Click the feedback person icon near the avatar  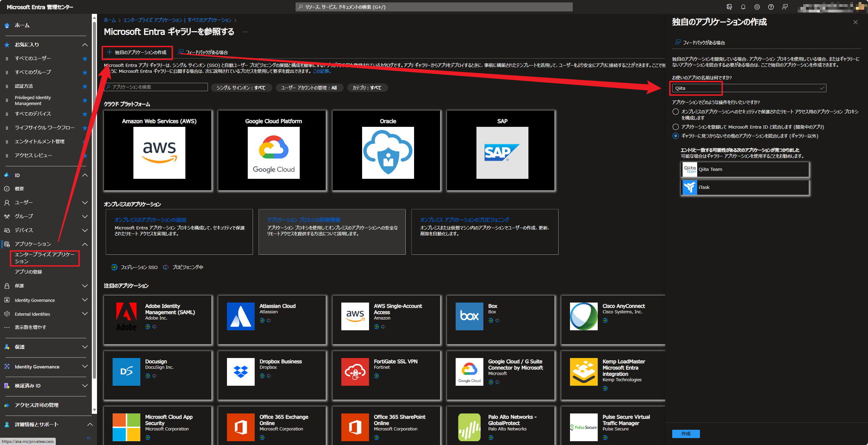point(785,7)
